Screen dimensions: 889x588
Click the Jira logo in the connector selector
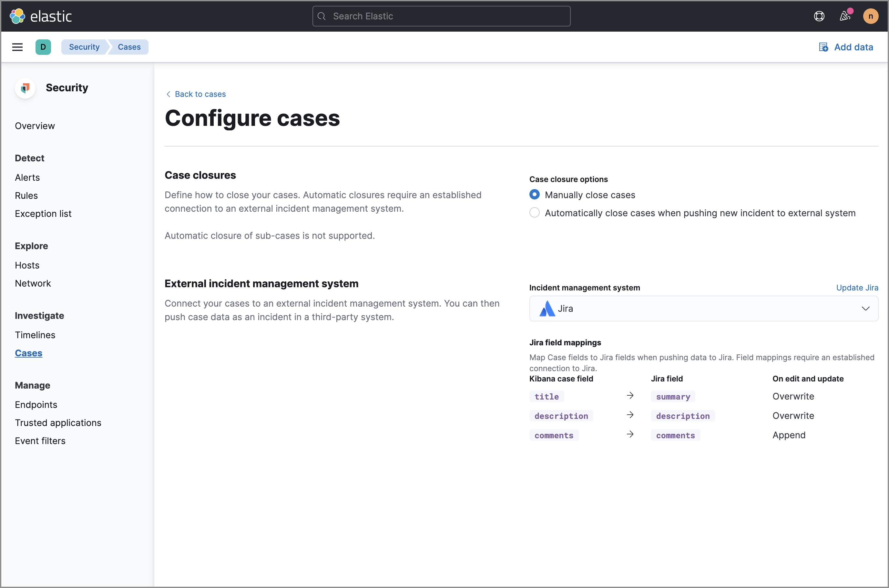[547, 309]
